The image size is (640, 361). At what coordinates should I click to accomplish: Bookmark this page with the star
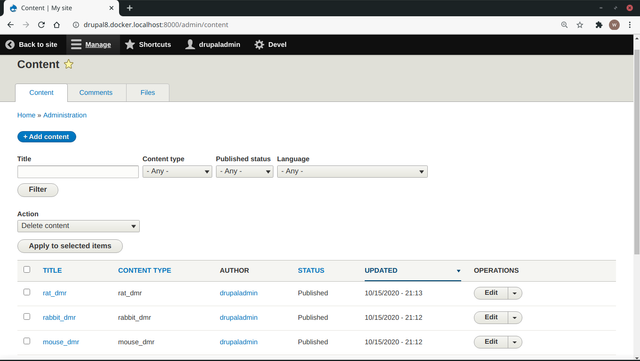pos(580,25)
